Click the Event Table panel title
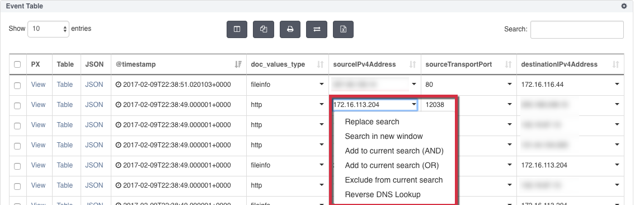The image size is (644, 205). click(24, 6)
